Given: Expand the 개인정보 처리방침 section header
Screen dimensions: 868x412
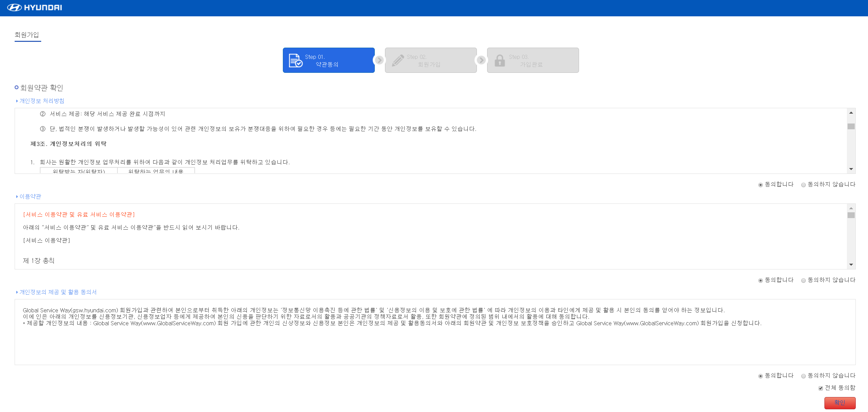Looking at the screenshot, I should pos(42,101).
